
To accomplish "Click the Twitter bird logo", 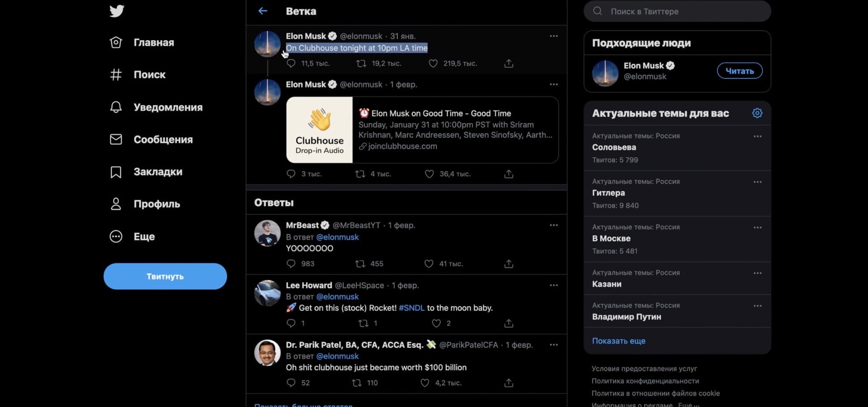I will 117,11.
